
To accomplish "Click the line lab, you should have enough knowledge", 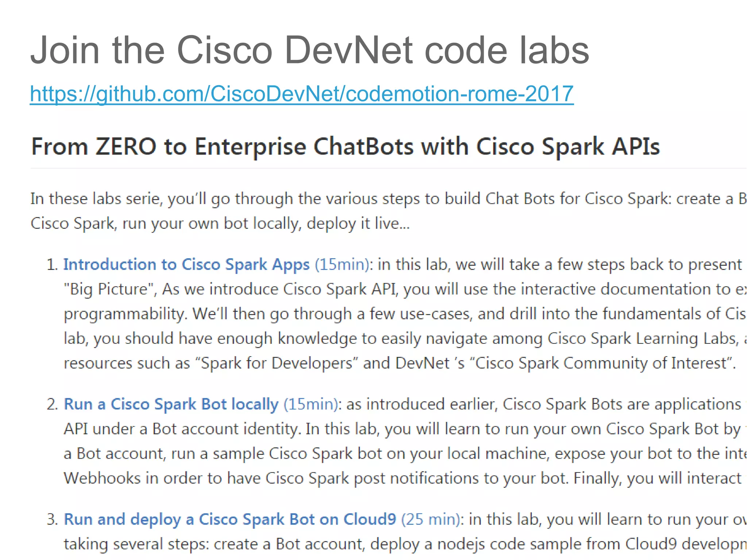I will pos(405,339).
